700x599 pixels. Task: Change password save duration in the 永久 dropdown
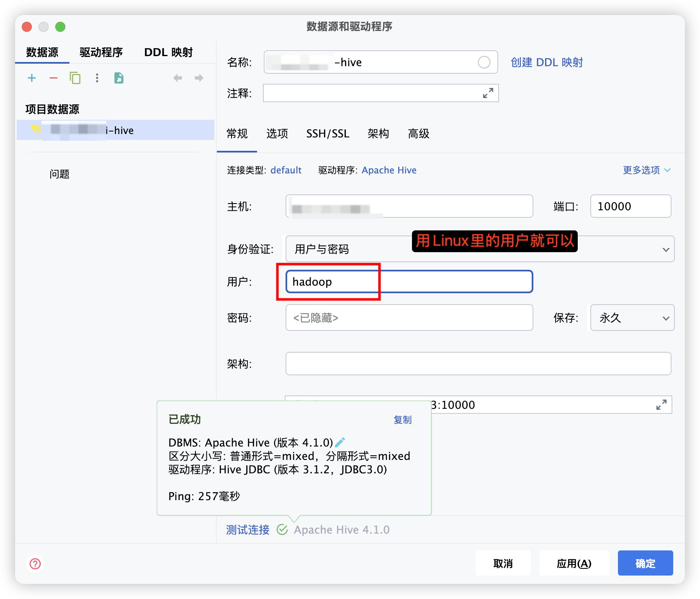pos(632,318)
